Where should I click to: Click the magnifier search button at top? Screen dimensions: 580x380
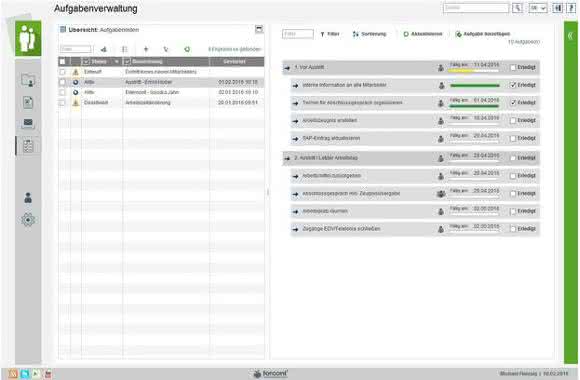[x=517, y=8]
